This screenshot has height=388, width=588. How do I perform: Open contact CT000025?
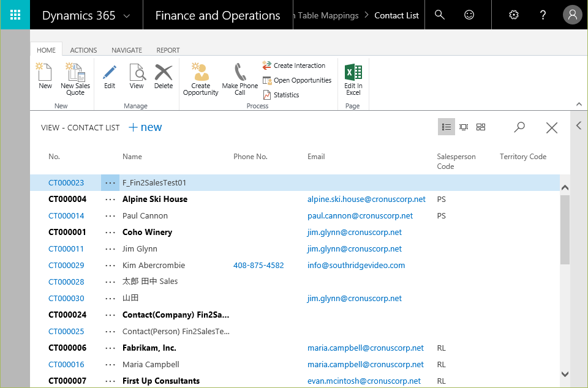66,332
